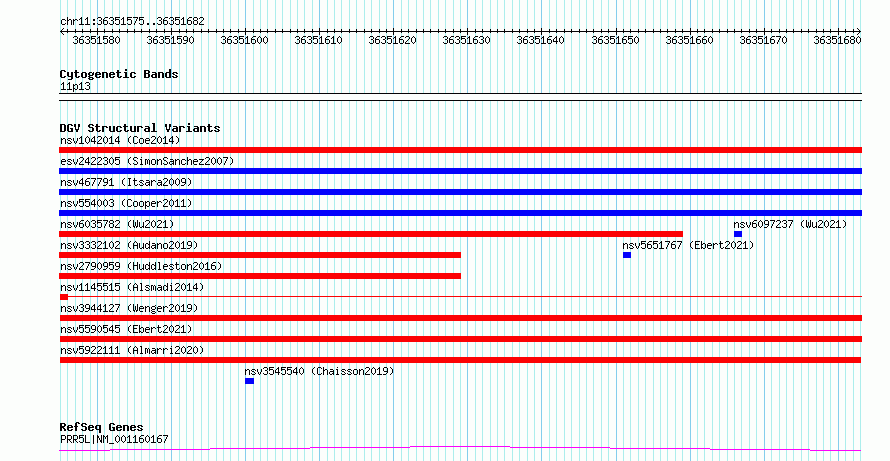Select the 11p13 cytogenetic band label
The image size is (890, 461).
75,87
